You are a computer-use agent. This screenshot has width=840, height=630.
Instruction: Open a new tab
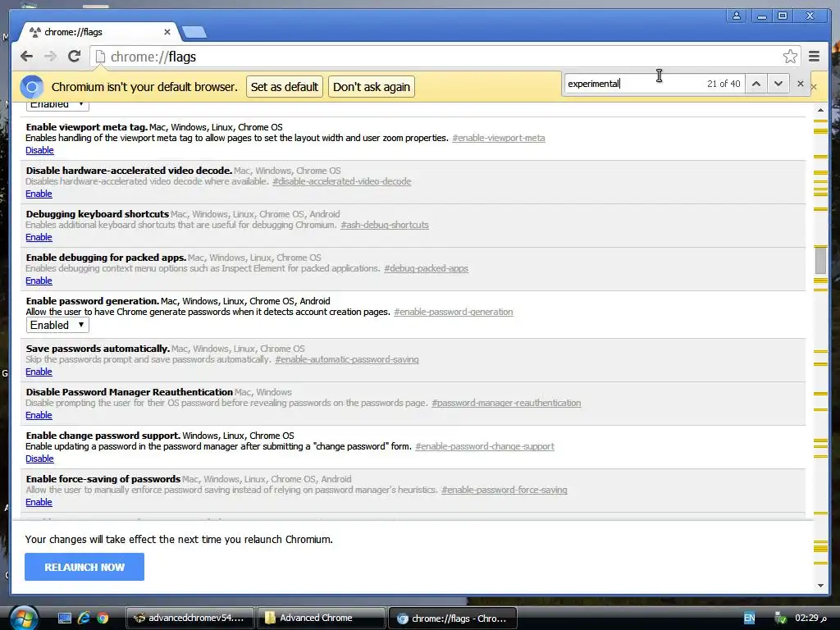pyautogui.click(x=194, y=32)
